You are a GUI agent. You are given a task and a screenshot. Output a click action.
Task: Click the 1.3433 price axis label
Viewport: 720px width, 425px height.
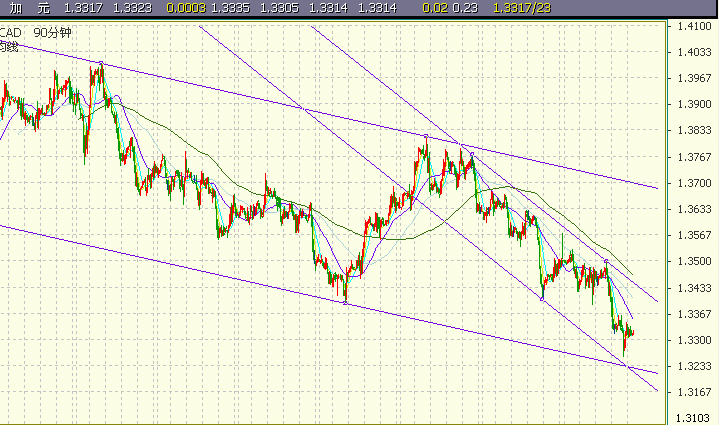tap(694, 288)
